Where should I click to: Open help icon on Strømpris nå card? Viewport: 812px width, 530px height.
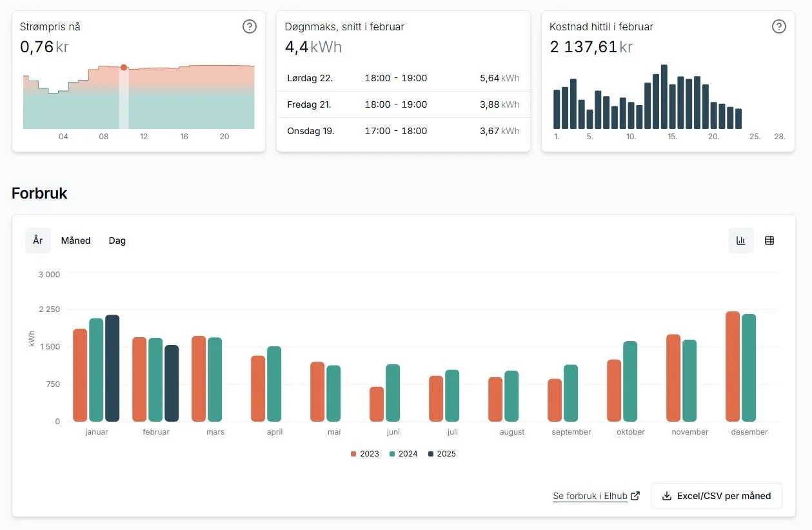click(250, 26)
